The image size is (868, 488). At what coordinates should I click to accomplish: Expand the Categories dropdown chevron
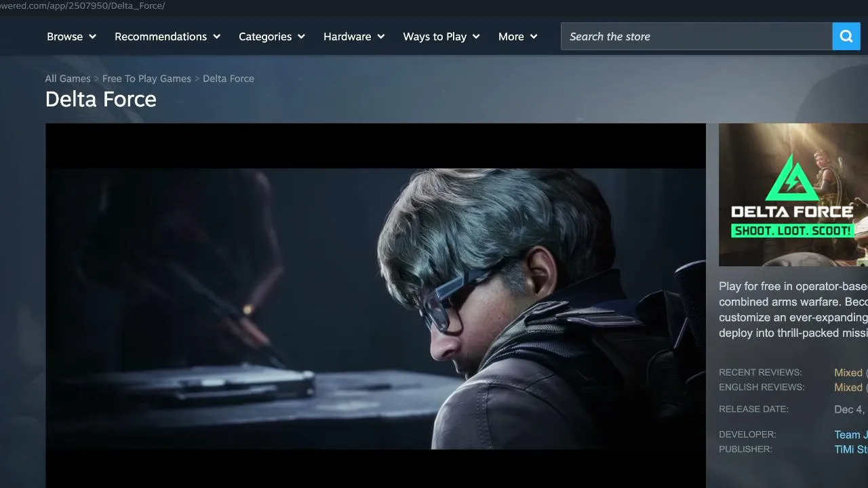[301, 37]
